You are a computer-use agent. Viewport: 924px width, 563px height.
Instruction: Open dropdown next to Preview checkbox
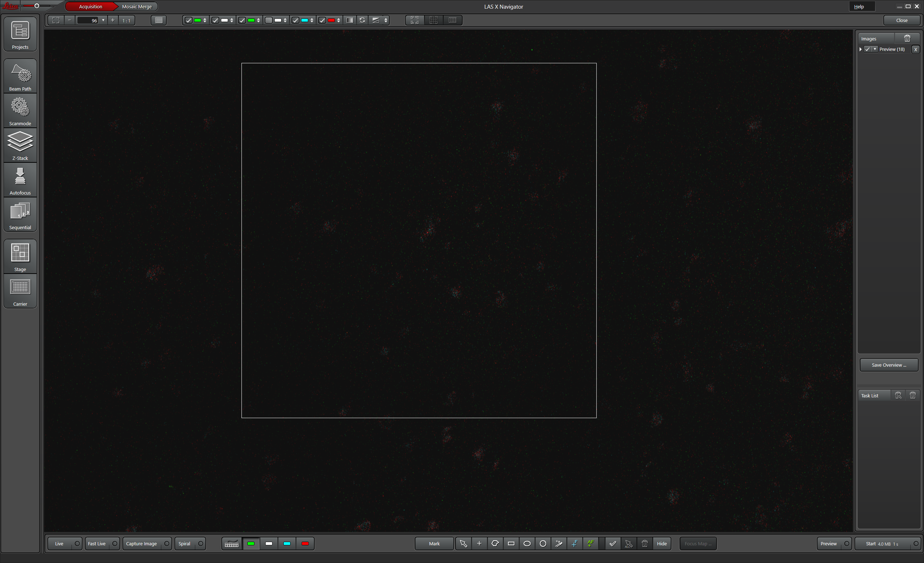click(875, 49)
